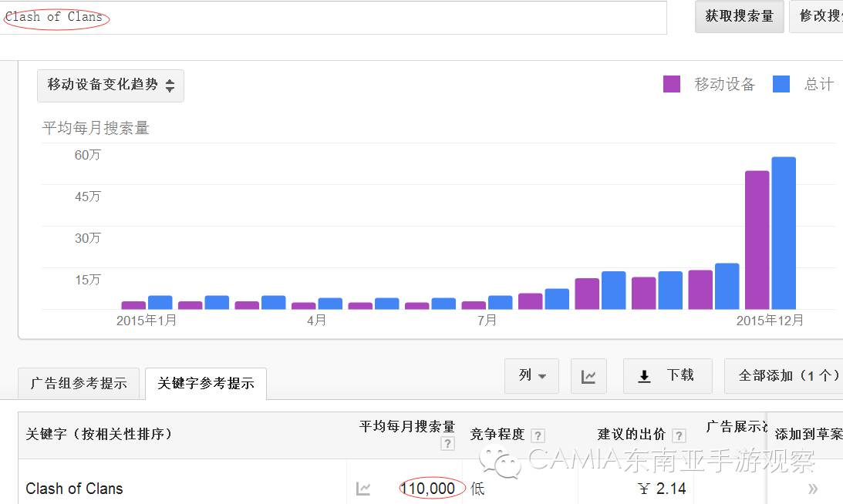Click the 建议的出价 column header
Viewport: 843px width, 504px height.
[x=632, y=434]
